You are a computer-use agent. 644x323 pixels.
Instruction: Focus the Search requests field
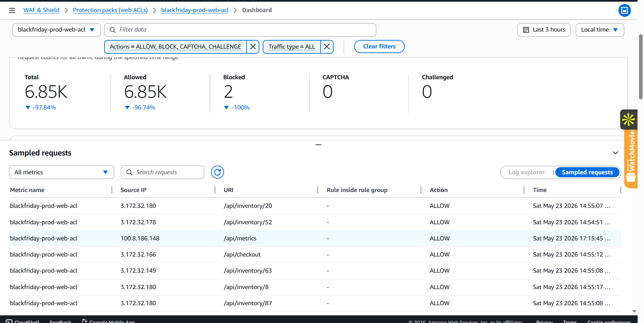click(162, 172)
